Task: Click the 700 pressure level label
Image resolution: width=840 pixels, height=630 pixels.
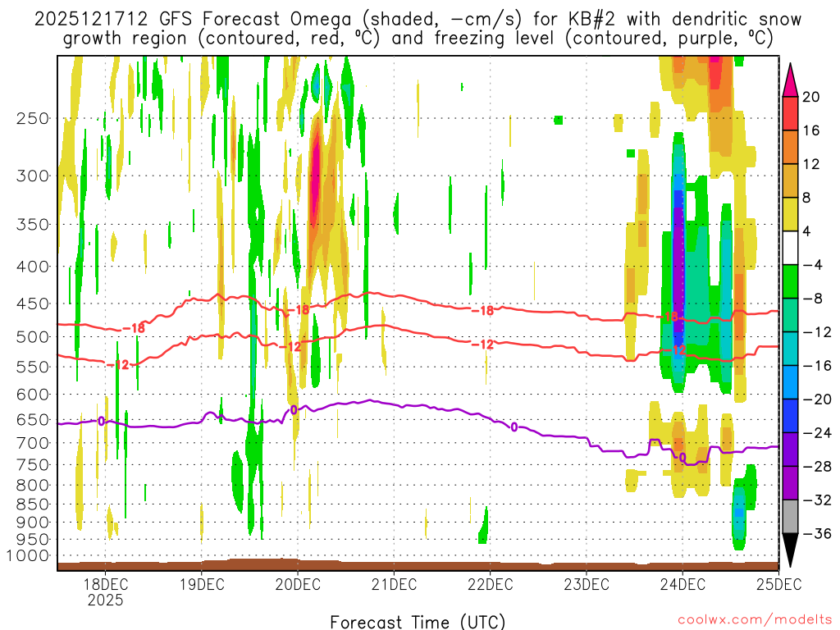Action: coord(33,443)
